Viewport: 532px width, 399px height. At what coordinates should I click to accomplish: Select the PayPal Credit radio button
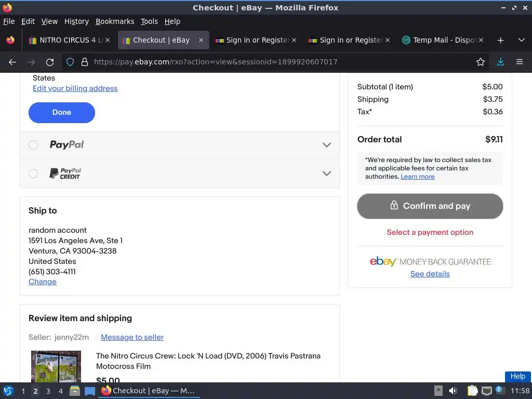tap(33, 174)
